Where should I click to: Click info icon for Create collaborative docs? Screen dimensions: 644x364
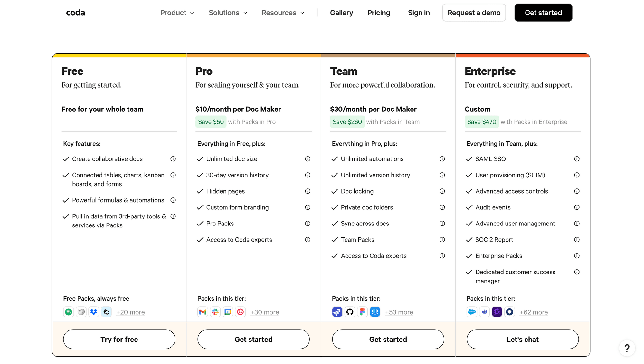[x=173, y=159]
